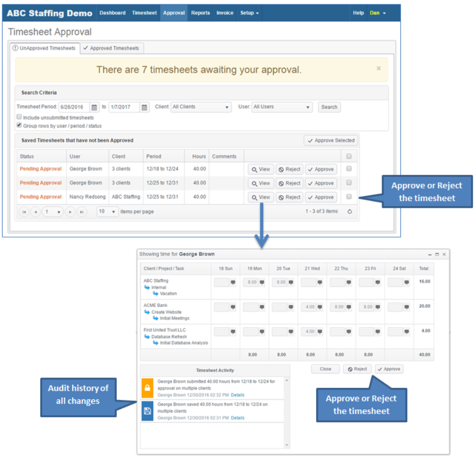This screenshot has height=459, width=476.
Task: Refresh the unapproved timesheets grid
Action: click(x=350, y=211)
